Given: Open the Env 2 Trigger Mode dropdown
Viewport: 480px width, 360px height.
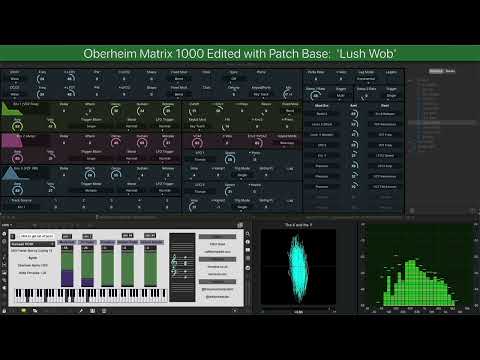Looking at the screenshot, I should (91, 158).
